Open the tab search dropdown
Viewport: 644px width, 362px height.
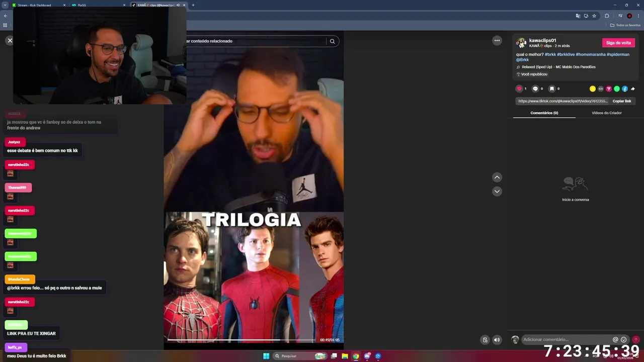coord(4,5)
